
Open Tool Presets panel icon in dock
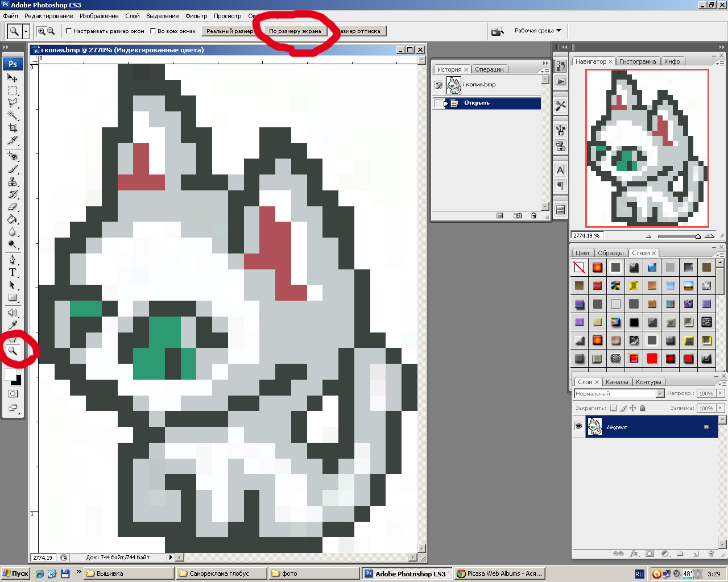click(561, 106)
